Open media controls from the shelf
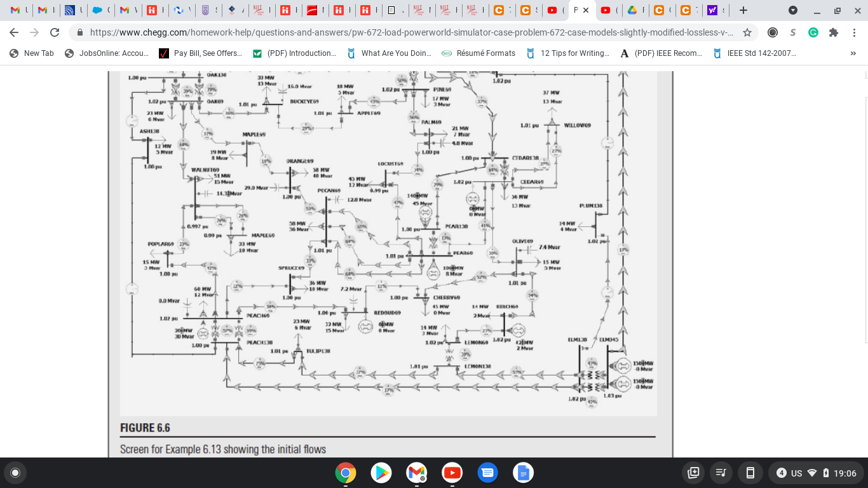 pyautogui.click(x=721, y=473)
